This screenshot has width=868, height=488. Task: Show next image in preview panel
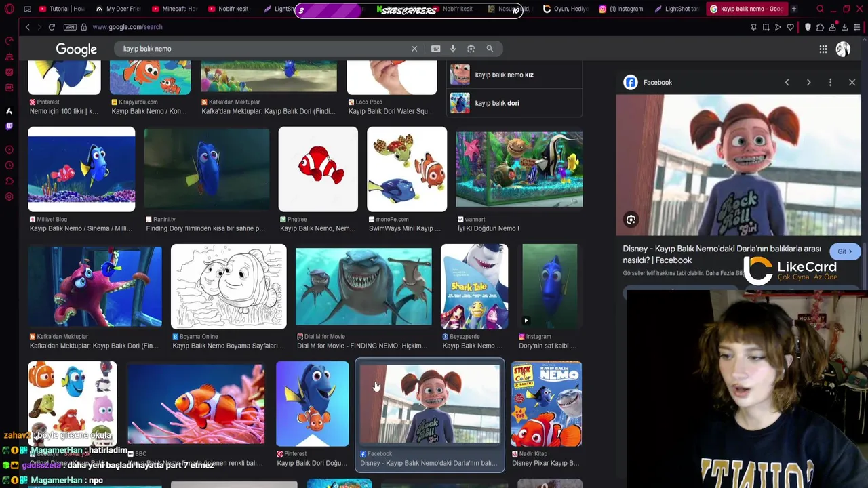(x=808, y=83)
